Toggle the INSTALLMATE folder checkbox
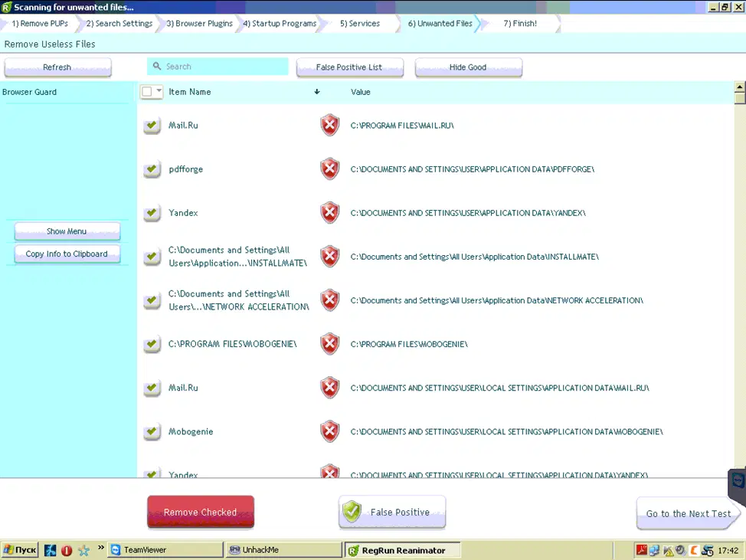 152,257
